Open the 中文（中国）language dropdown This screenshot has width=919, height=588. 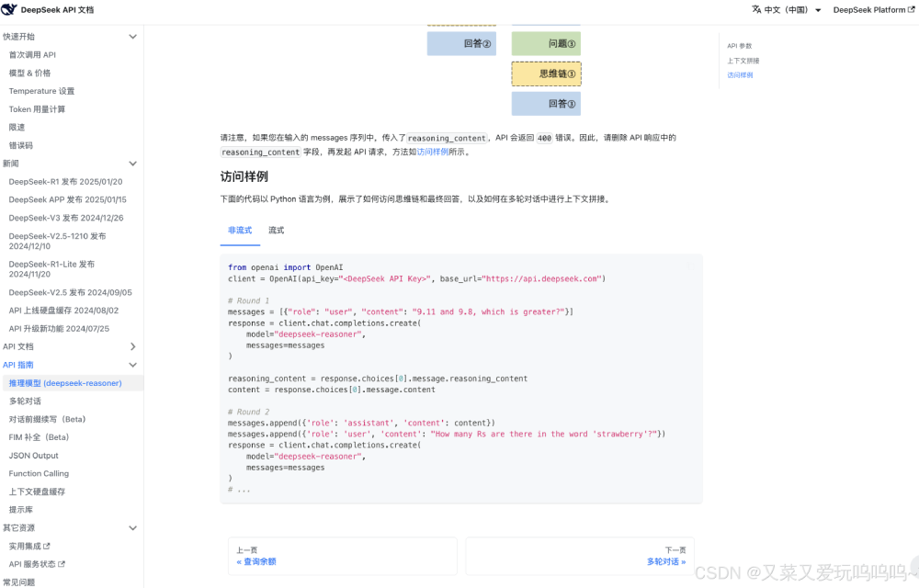pyautogui.click(x=788, y=10)
